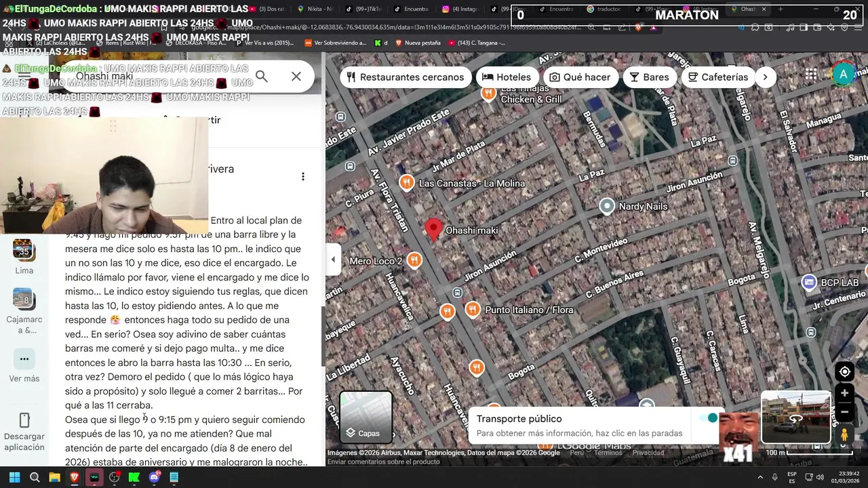Clear the search with the X icon
868x488 pixels.
[296, 77]
